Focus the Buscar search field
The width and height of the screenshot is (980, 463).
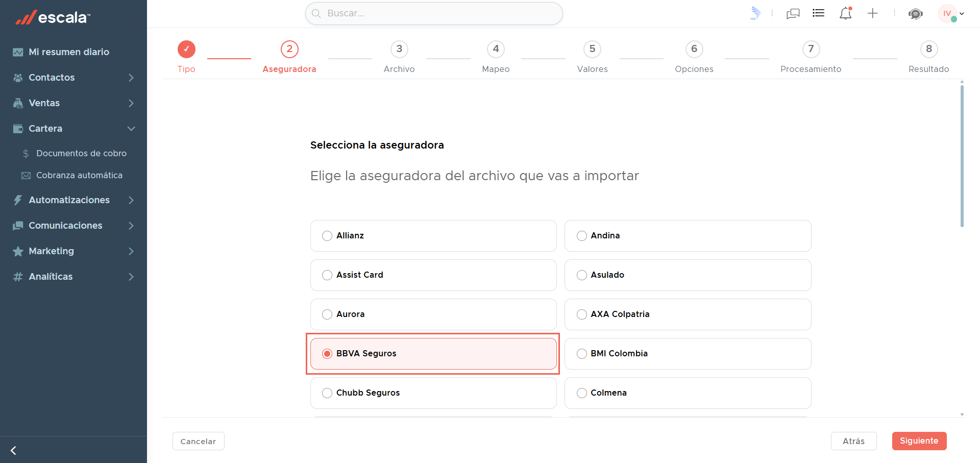[434, 13]
